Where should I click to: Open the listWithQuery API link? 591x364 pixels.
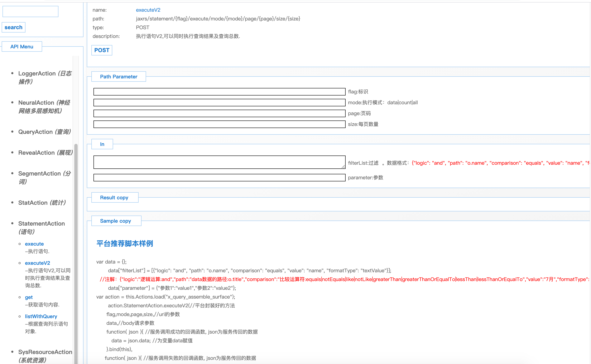41,316
